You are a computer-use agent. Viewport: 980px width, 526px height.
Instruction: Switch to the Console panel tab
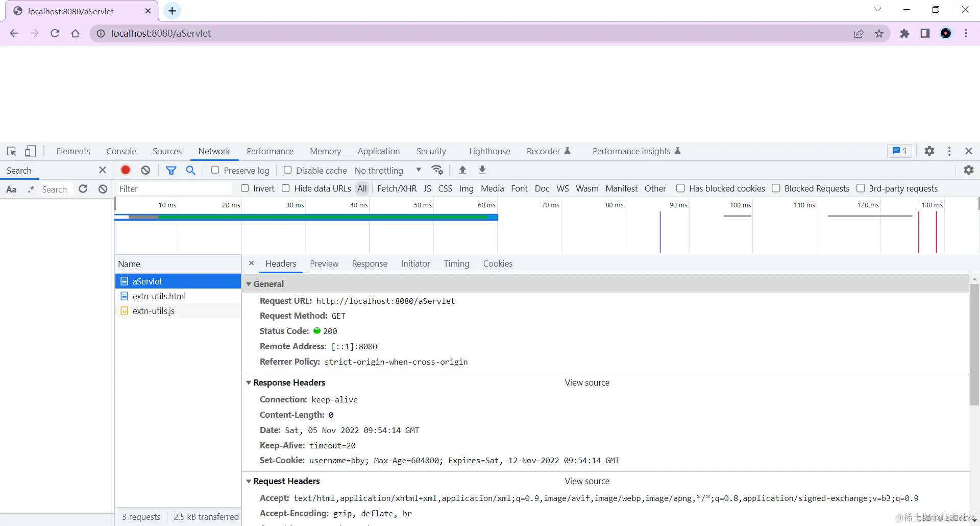121,151
